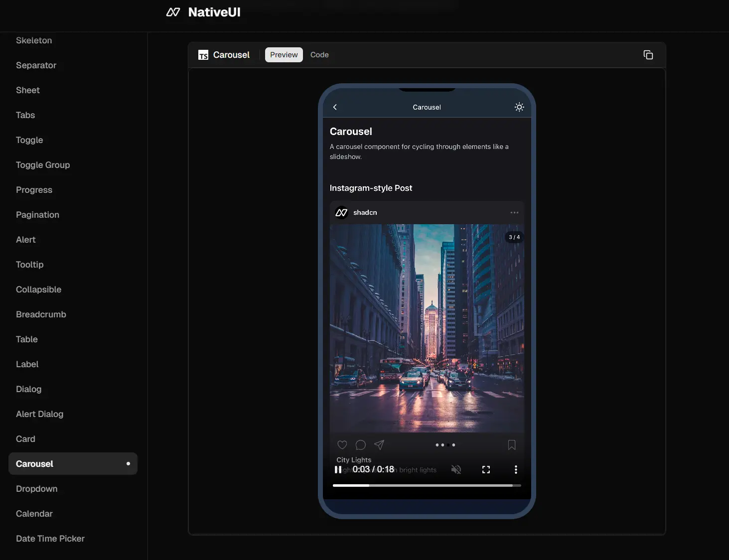The width and height of the screenshot is (729, 560).
Task: Click the shadcn username in the post
Action: pos(365,213)
